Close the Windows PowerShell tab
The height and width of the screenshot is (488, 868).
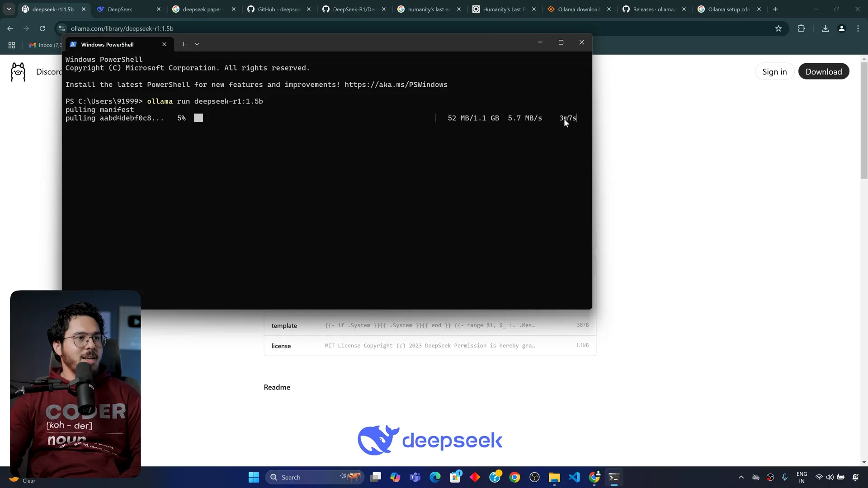[x=165, y=44]
